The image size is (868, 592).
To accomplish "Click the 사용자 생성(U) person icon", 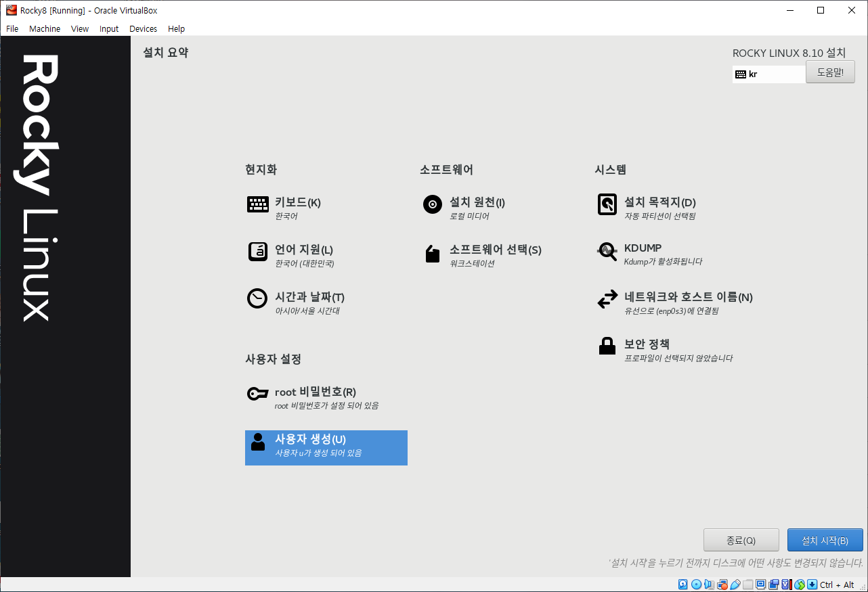I will (258, 442).
